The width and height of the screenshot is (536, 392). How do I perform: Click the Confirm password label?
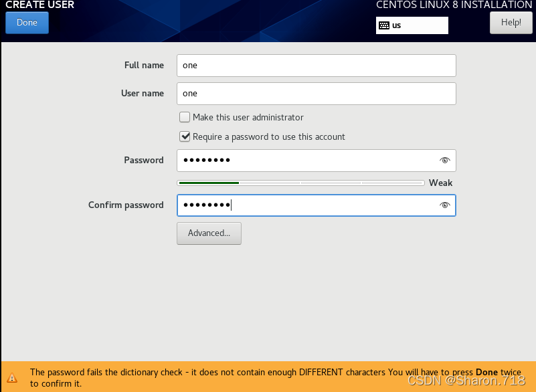[x=126, y=205]
